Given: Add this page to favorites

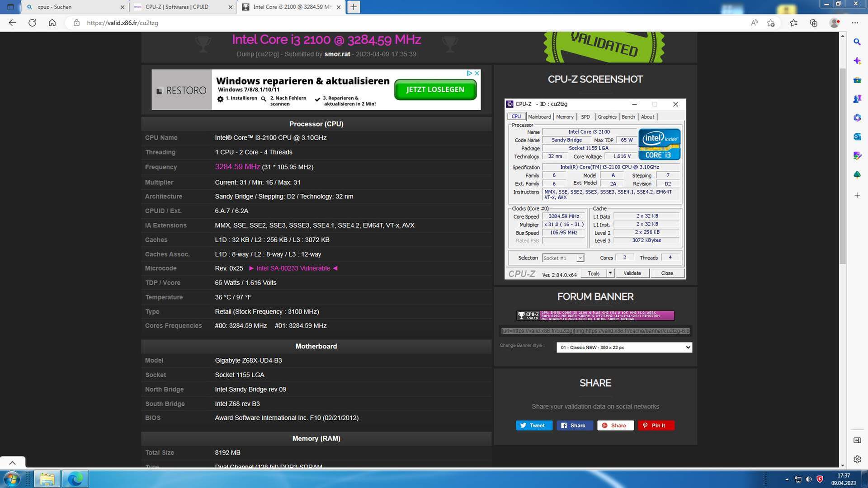Looking at the screenshot, I should click(x=771, y=23).
